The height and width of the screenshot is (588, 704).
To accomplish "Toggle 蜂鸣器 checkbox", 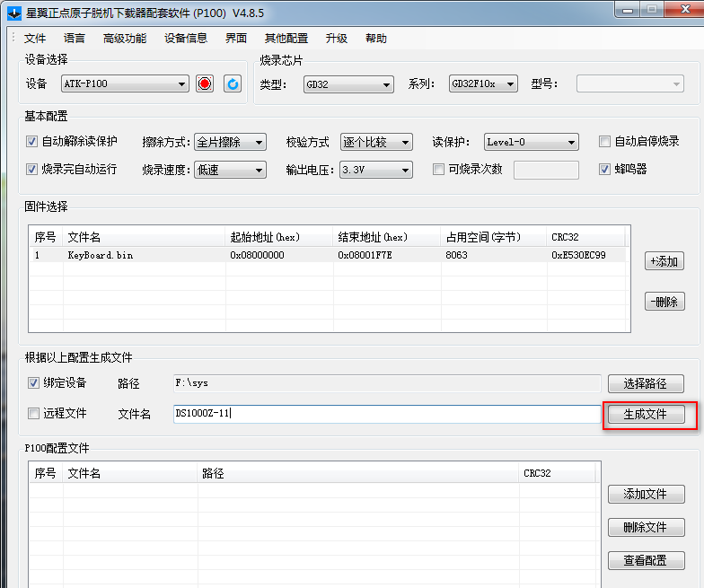I will tap(604, 169).
